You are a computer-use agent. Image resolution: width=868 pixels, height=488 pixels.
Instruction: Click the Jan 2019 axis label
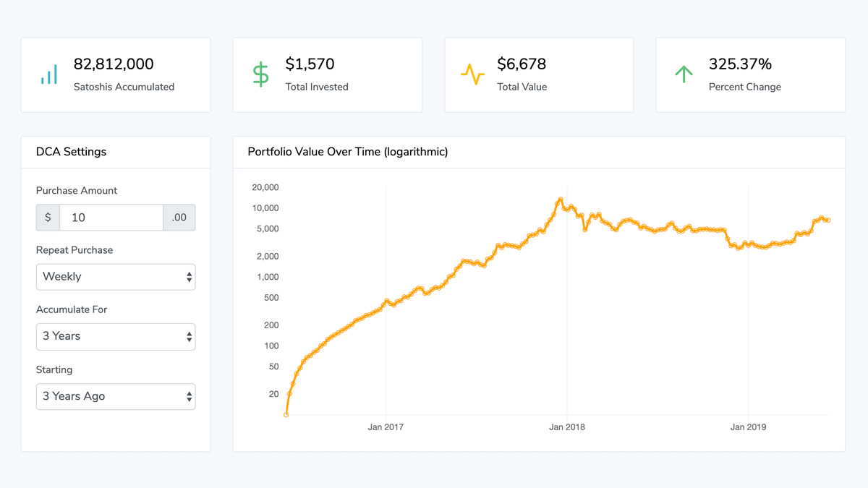[748, 427]
